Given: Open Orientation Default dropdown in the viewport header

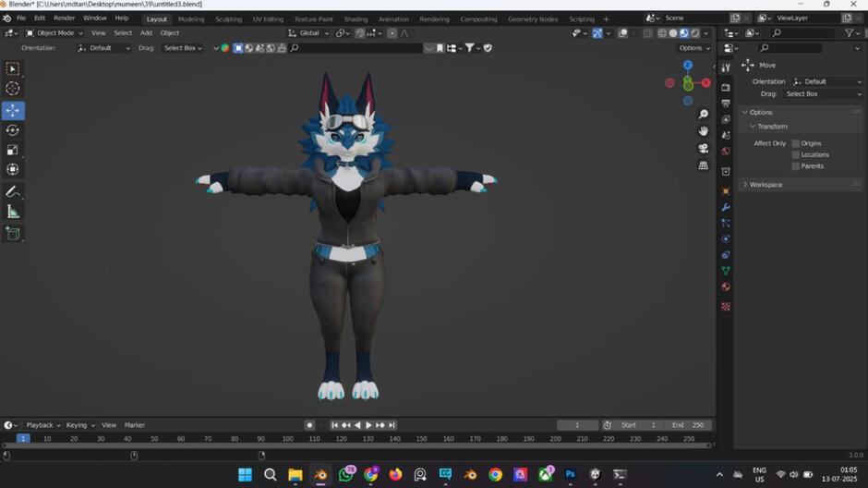Looking at the screenshot, I should pos(103,48).
